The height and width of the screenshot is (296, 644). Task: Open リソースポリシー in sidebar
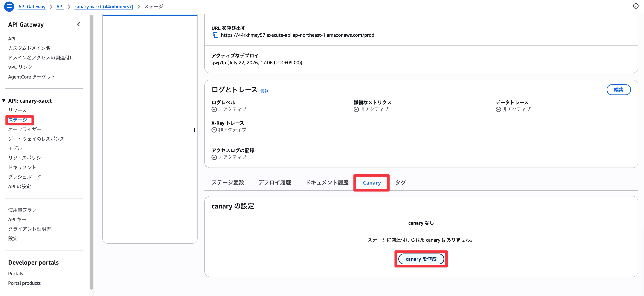27,158
